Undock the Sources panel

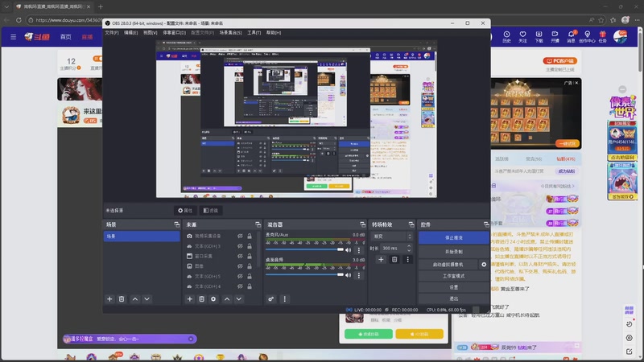click(x=258, y=224)
